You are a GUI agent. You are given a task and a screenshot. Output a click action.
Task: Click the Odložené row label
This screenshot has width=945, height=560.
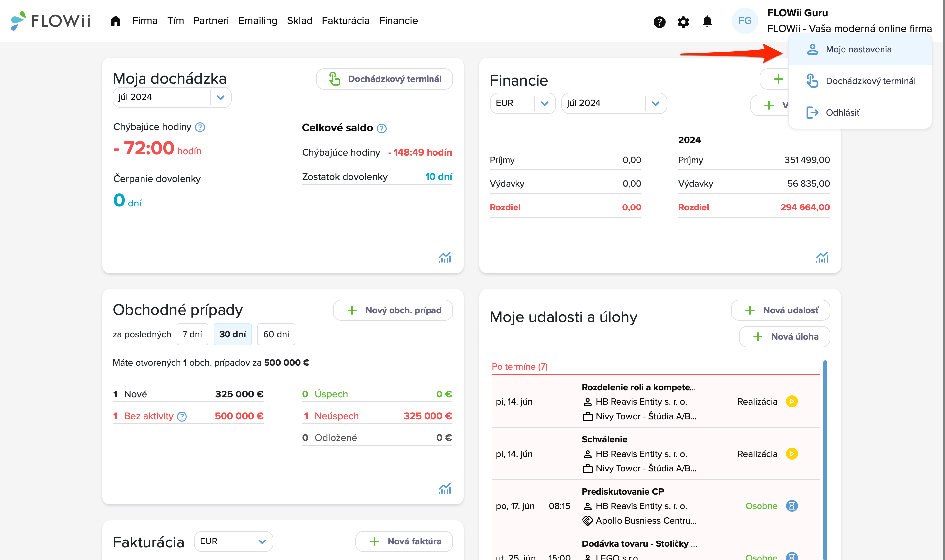point(336,438)
